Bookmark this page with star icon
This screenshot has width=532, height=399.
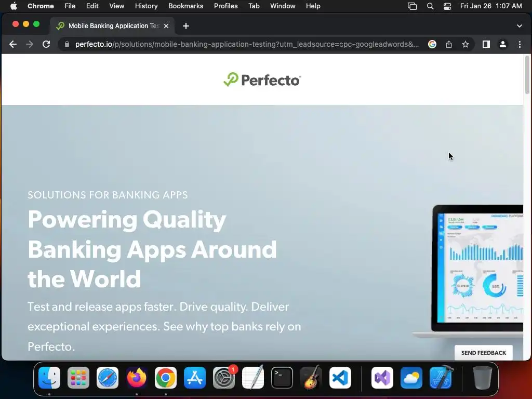[465, 44]
